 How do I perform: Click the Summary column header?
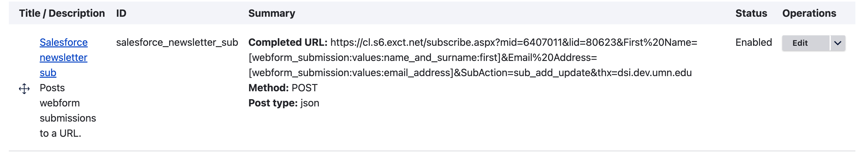point(271,13)
